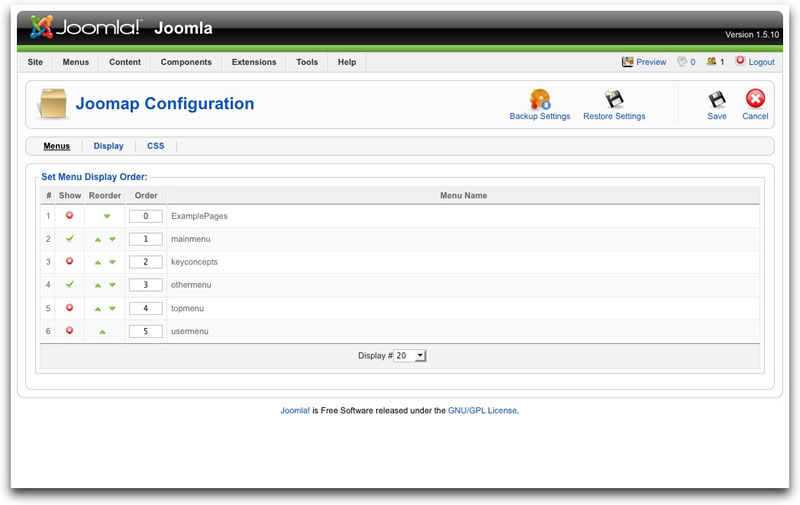Follow the Joomla! footer link
The image size is (800, 505).
click(x=295, y=410)
